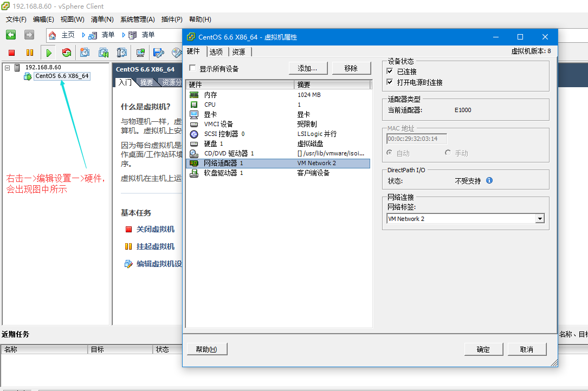Open the 视图(W) menu
This screenshot has width=588, height=391.
[73, 19]
